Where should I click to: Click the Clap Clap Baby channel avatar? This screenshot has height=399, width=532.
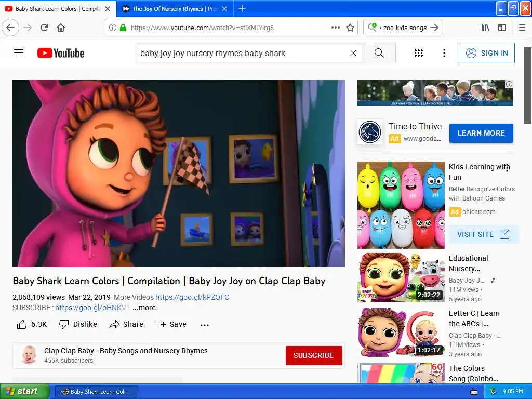pyautogui.click(x=29, y=355)
